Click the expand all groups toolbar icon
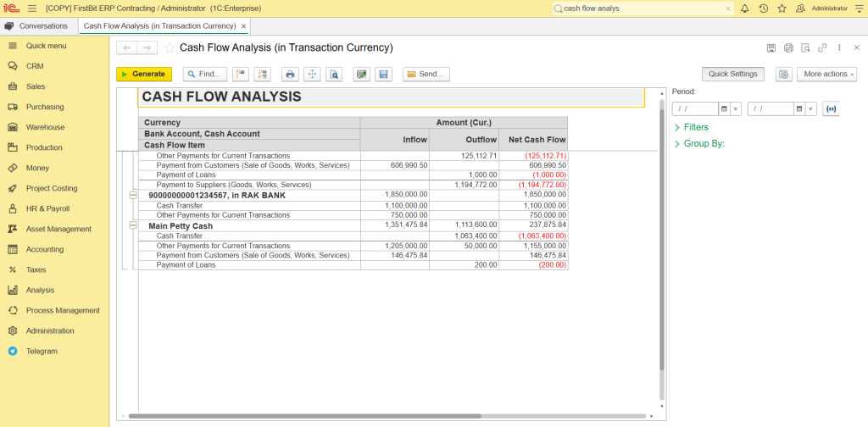The image size is (868, 427). point(263,74)
